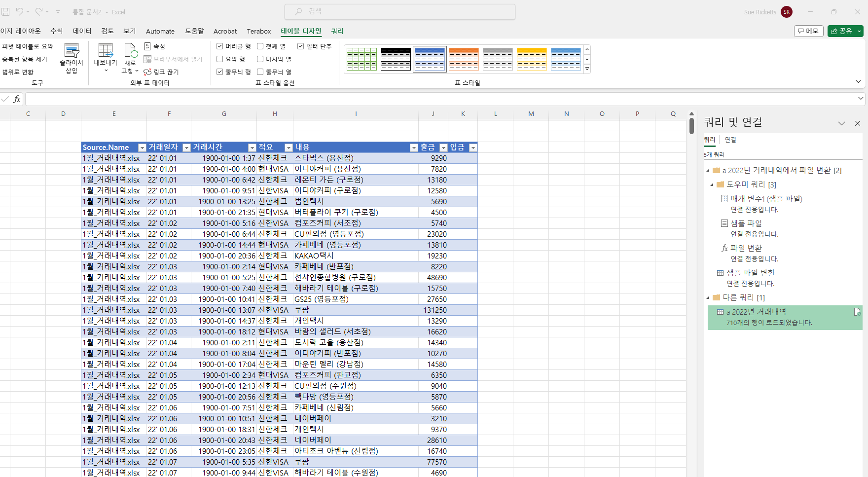Open the 데이터 ribbon tab

82,31
